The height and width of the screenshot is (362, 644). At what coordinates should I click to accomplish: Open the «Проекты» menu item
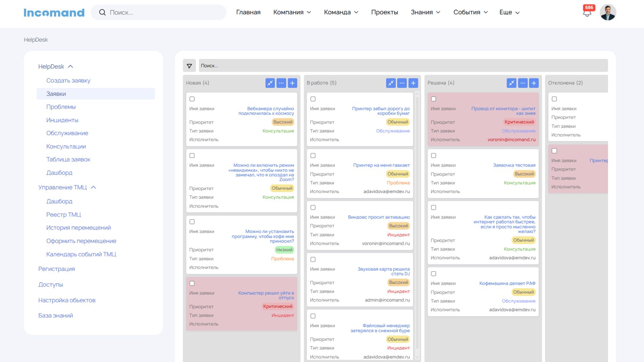(384, 12)
